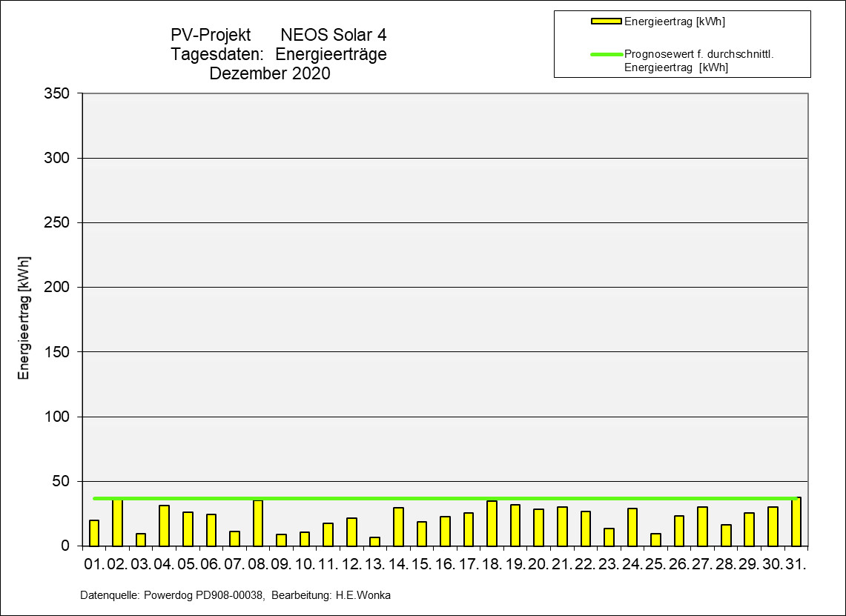
Task: Click the green Prognosewert legend line
Action: click(606, 54)
